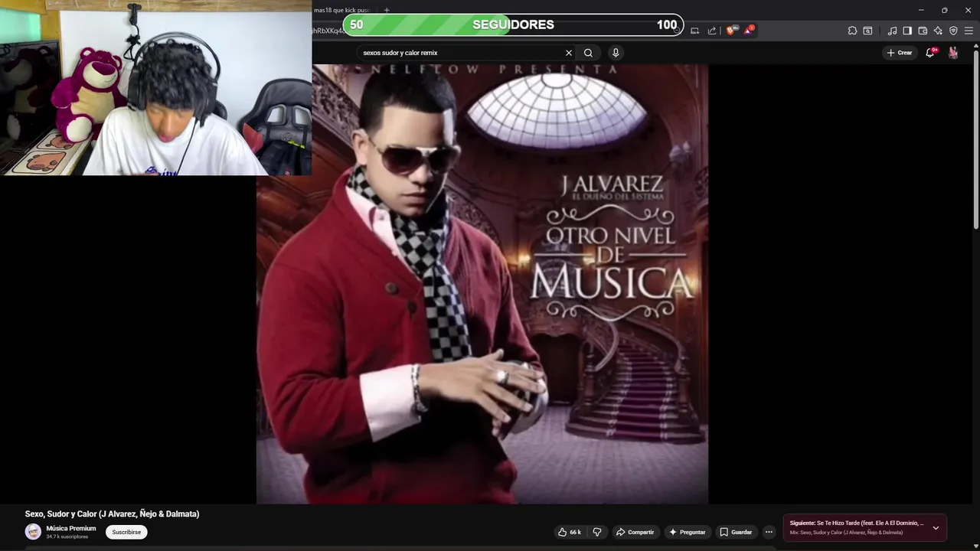Select the "mas18 que kick puso" tab
The width and height of the screenshot is (980, 551).
[x=343, y=10]
